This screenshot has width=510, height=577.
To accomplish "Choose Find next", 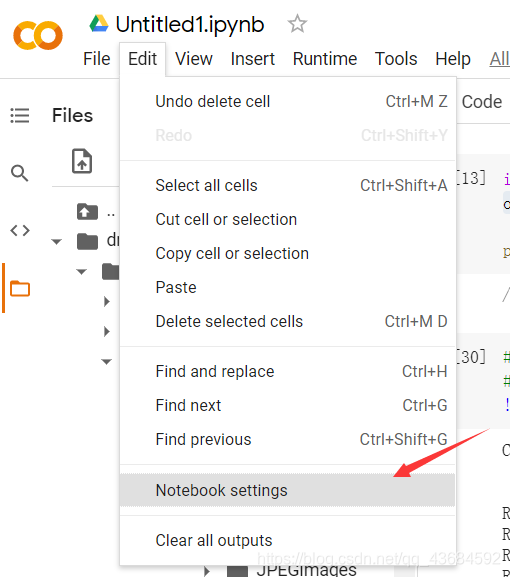I will pyautogui.click(x=288, y=406).
